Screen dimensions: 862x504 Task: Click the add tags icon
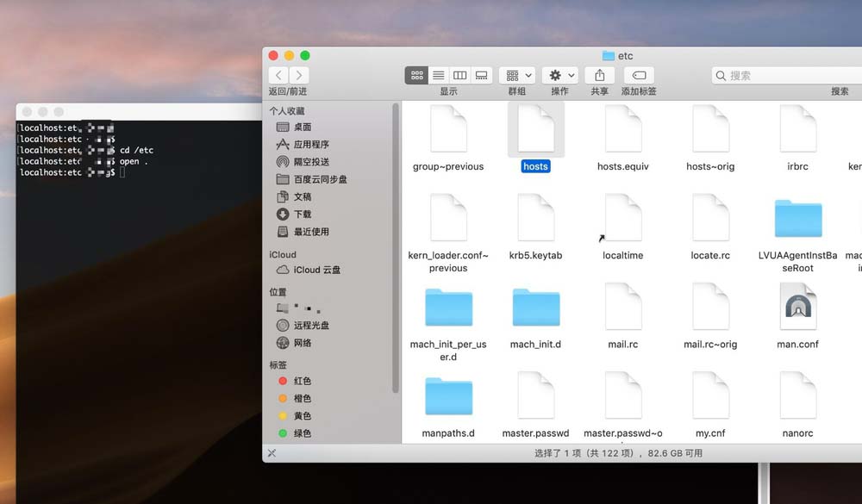[x=639, y=75]
